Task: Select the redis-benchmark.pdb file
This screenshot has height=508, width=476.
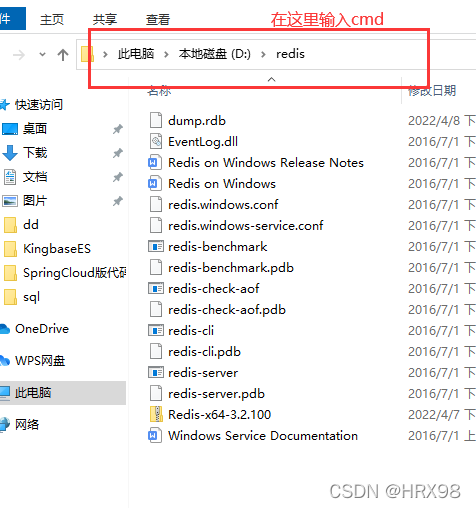Action: [x=231, y=267]
